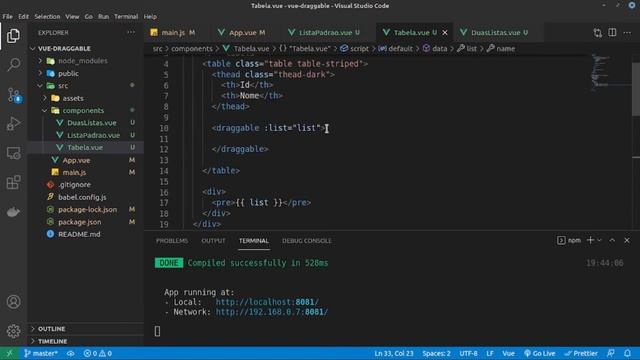640x360 pixels.
Task: Select the components breadcrumb segment
Action: point(191,49)
